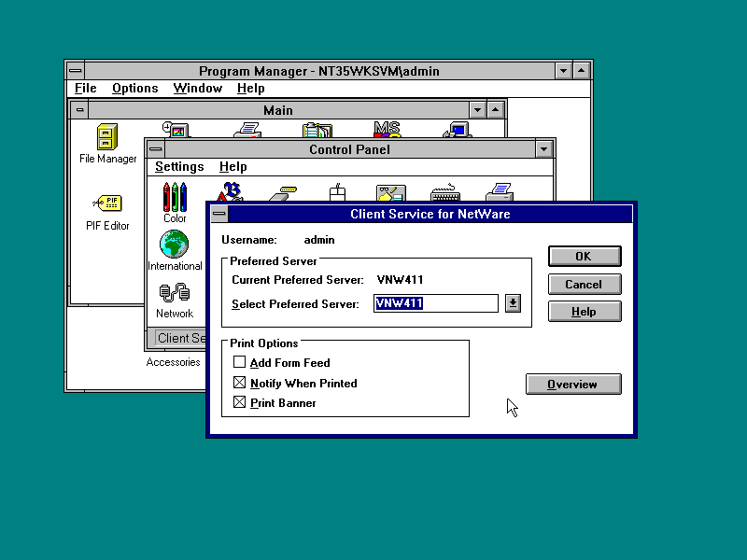The image size is (747, 560).
Task: Click the Main group title bar
Action: pos(278,110)
